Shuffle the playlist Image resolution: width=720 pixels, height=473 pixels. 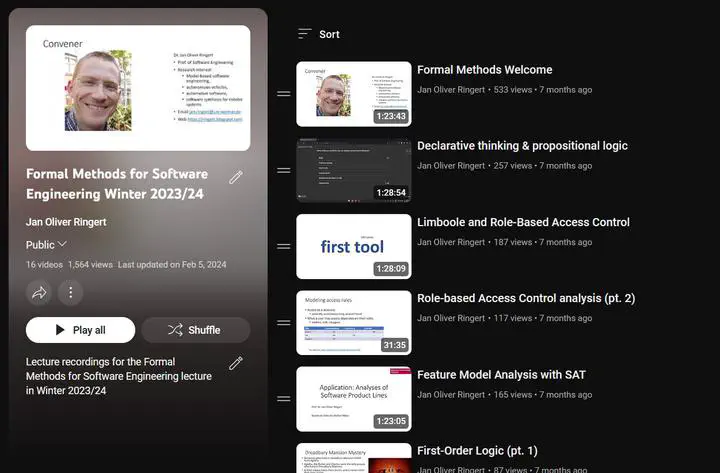click(196, 330)
